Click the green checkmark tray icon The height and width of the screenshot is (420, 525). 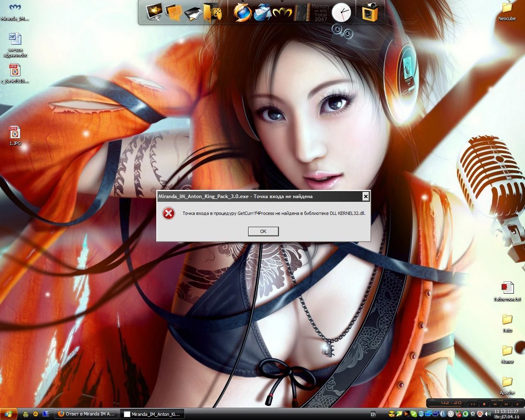coord(413,414)
